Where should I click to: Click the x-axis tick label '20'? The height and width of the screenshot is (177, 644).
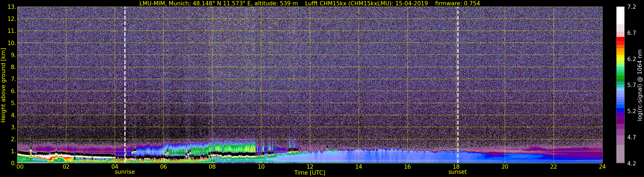(x=505, y=167)
